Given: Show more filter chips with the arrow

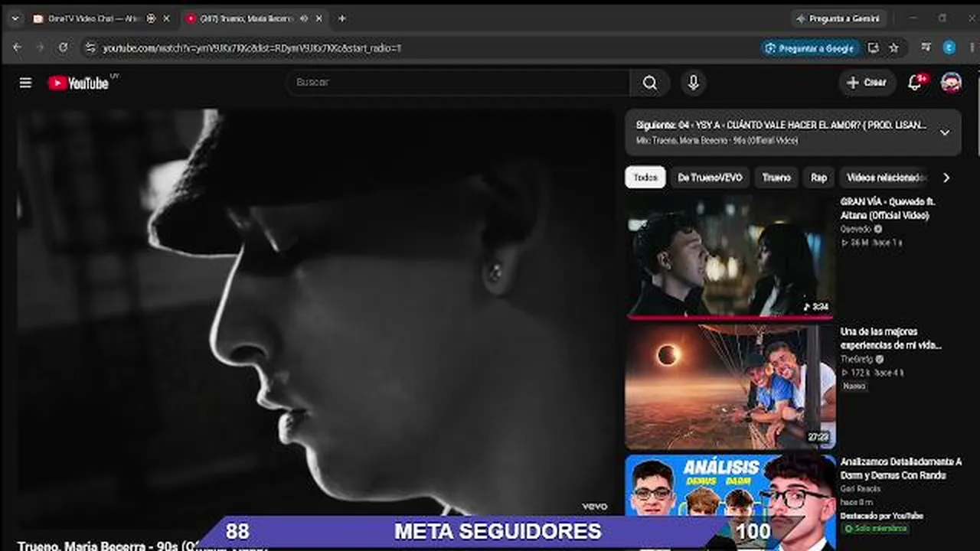Looking at the screenshot, I should pos(946,178).
